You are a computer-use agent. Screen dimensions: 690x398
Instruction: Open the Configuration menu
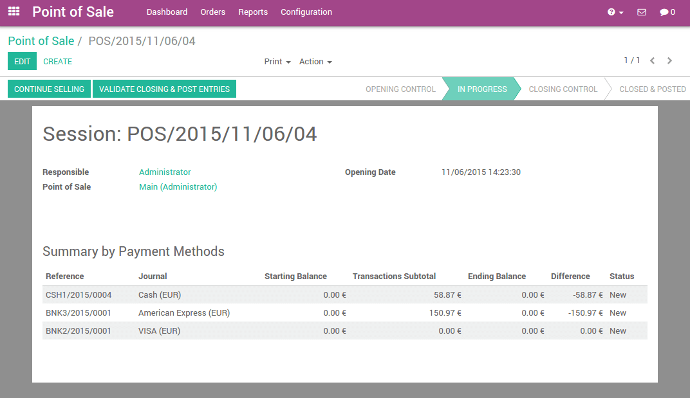306,12
